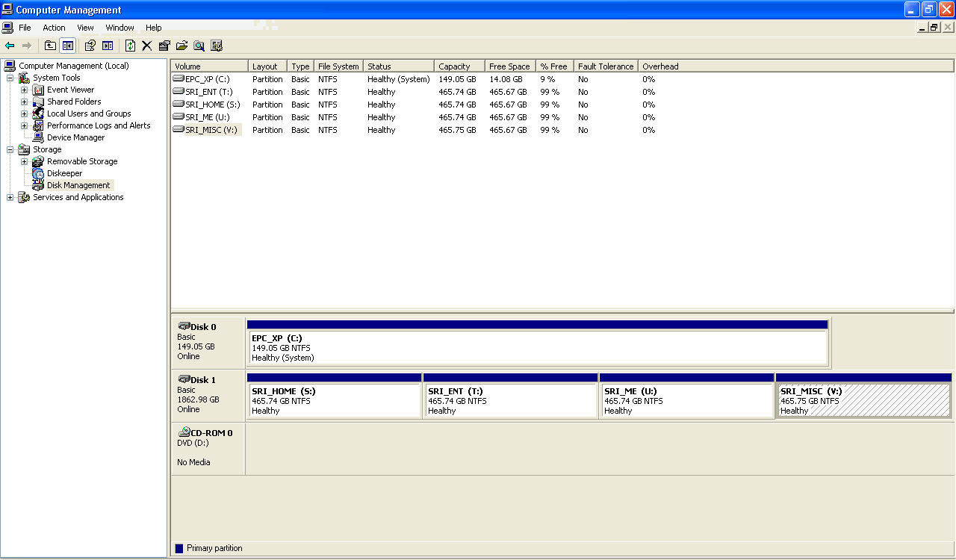Click the Up one level folder icon
Image resolution: width=956 pixels, height=560 pixels.
pyautogui.click(x=50, y=46)
